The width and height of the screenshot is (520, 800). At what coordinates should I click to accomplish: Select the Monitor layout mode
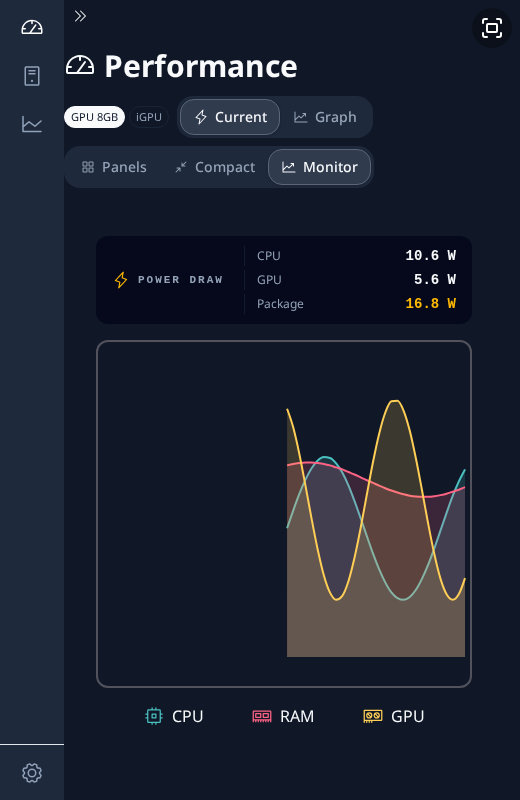tap(319, 167)
